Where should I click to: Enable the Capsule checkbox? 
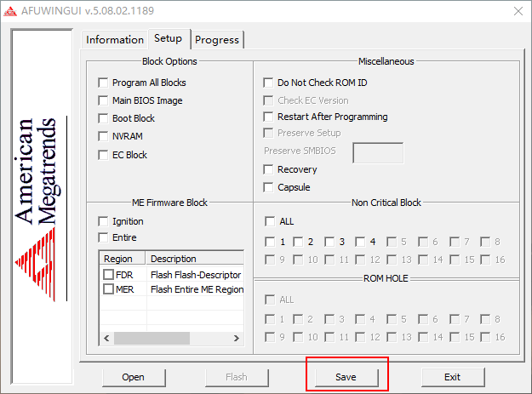point(268,187)
